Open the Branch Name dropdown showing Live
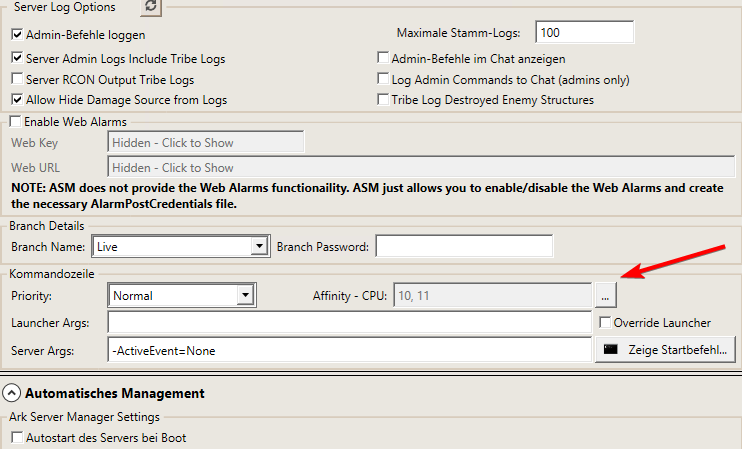742x449 pixels. click(x=181, y=247)
